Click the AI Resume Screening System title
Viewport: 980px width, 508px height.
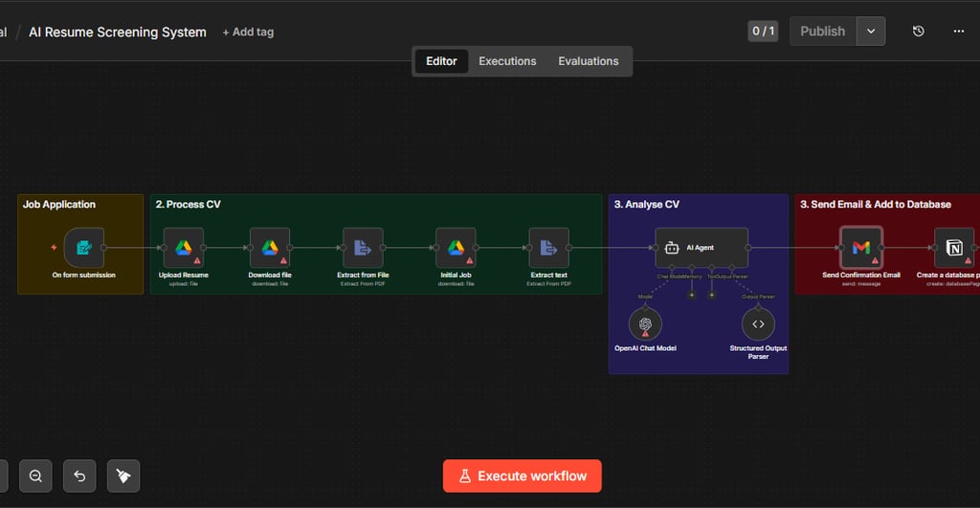(118, 32)
